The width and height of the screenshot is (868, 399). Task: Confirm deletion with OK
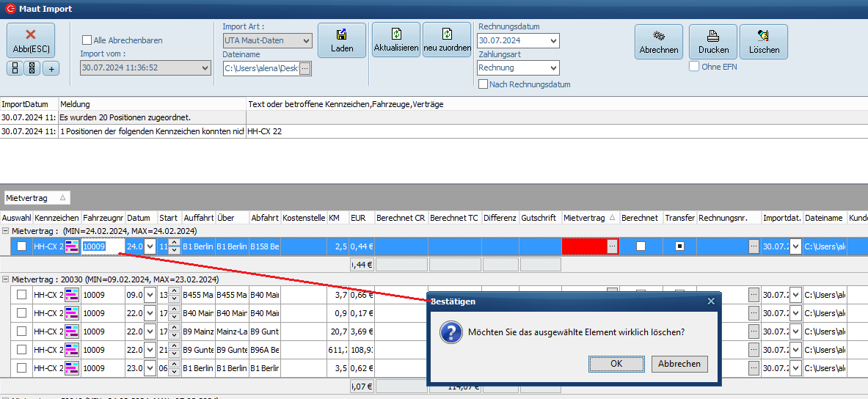(616, 363)
